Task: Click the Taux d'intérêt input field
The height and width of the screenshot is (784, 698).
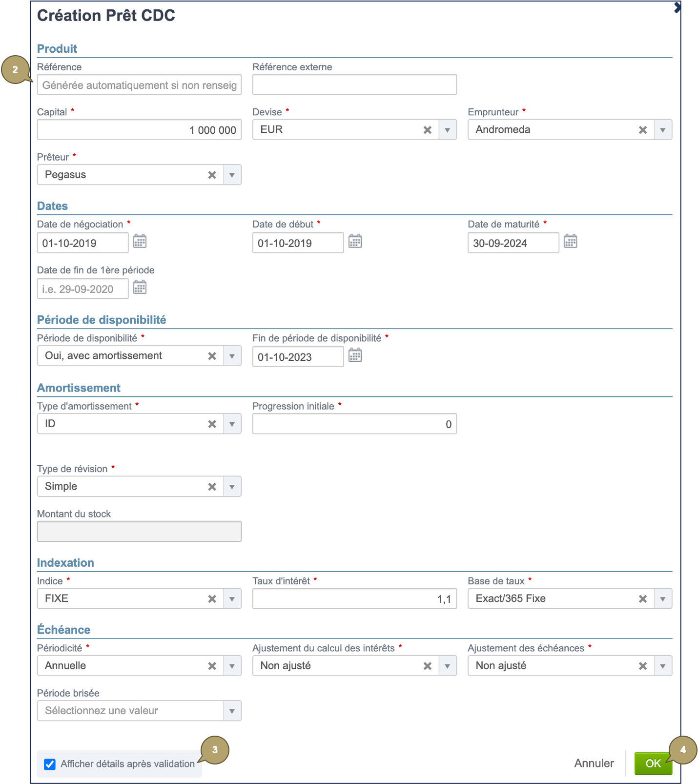Action: click(x=354, y=599)
